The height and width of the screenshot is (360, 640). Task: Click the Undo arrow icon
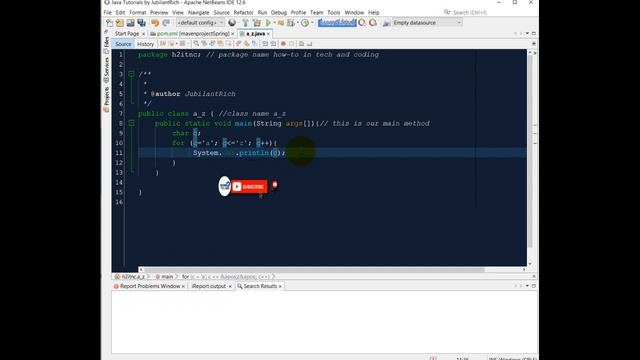pyautogui.click(x=155, y=23)
